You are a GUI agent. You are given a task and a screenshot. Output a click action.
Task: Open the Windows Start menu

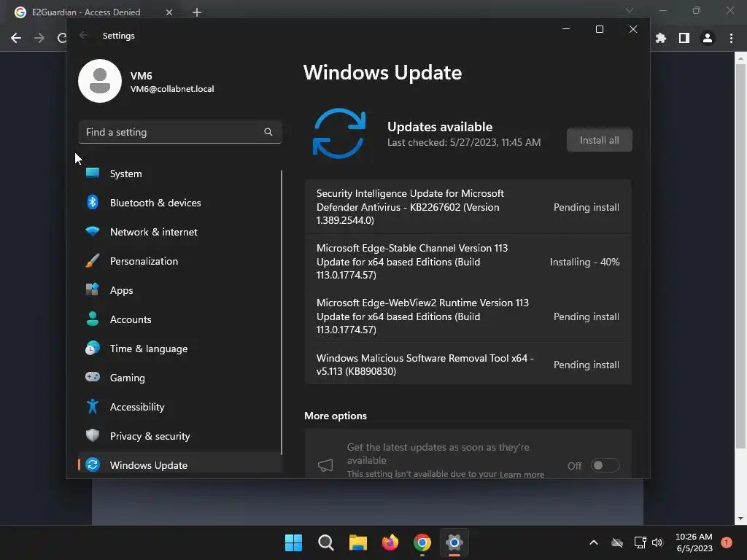pyautogui.click(x=293, y=542)
